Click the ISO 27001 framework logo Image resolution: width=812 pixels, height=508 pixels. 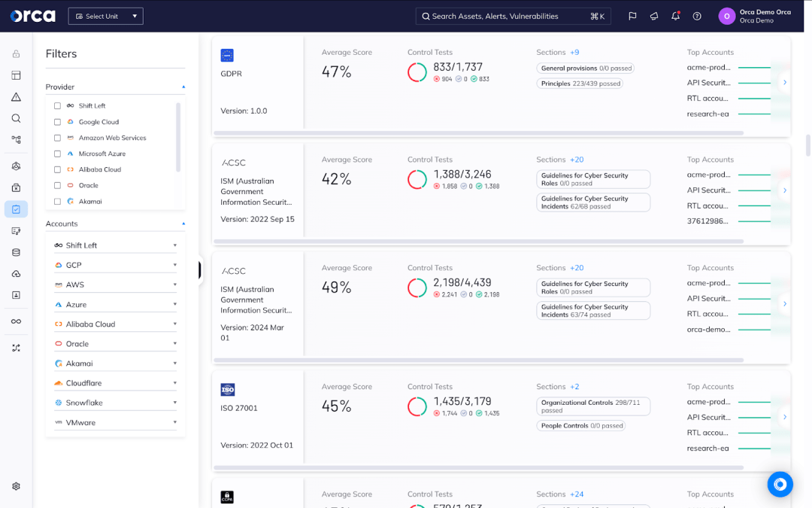pos(227,389)
